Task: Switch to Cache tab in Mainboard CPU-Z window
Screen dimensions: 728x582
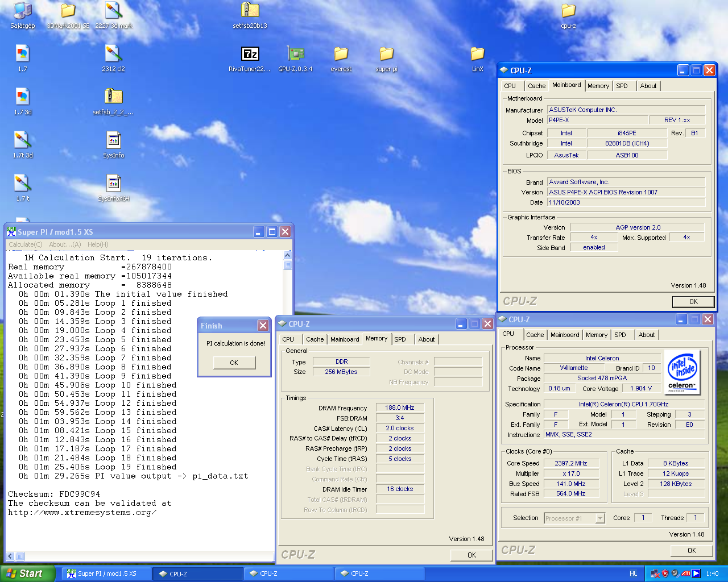Action: pyautogui.click(x=536, y=86)
